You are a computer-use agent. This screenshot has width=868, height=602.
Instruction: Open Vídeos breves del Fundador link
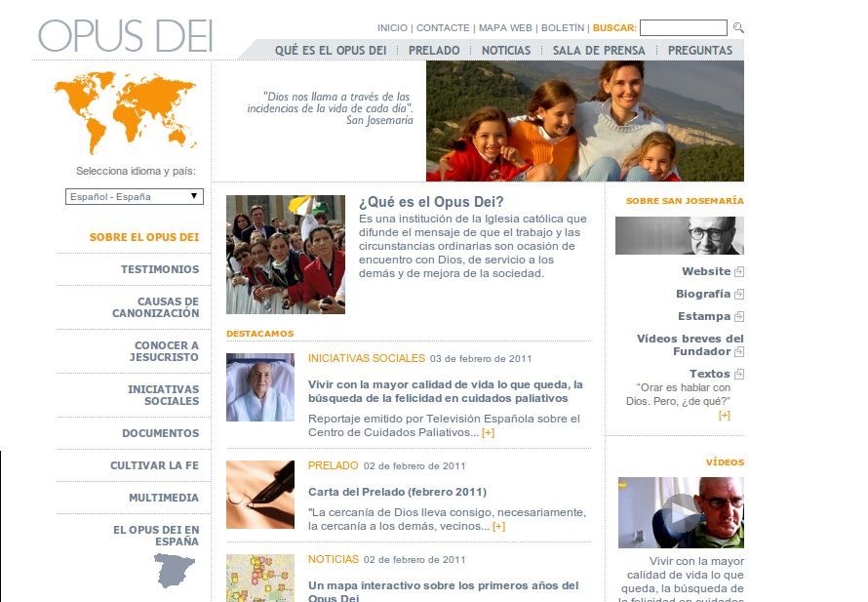pos(690,345)
